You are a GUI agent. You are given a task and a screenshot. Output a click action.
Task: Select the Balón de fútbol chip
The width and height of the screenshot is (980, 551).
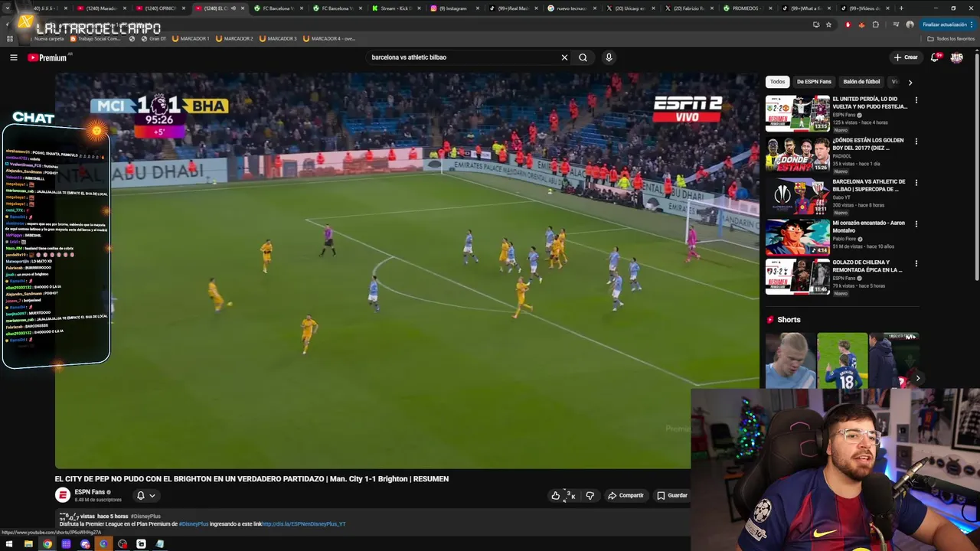(x=861, y=82)
